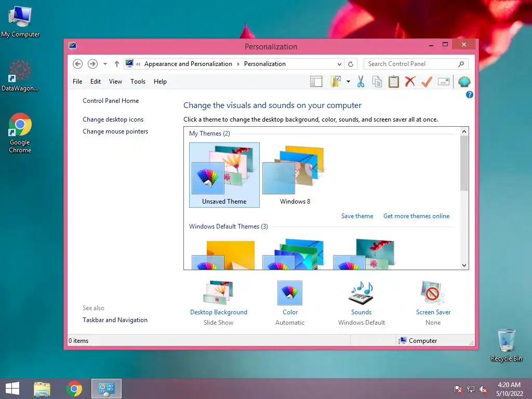Image resolution: width=532 pixels, height=399 pixels.
Task: Open the View menu
Action: click(115, 82)
